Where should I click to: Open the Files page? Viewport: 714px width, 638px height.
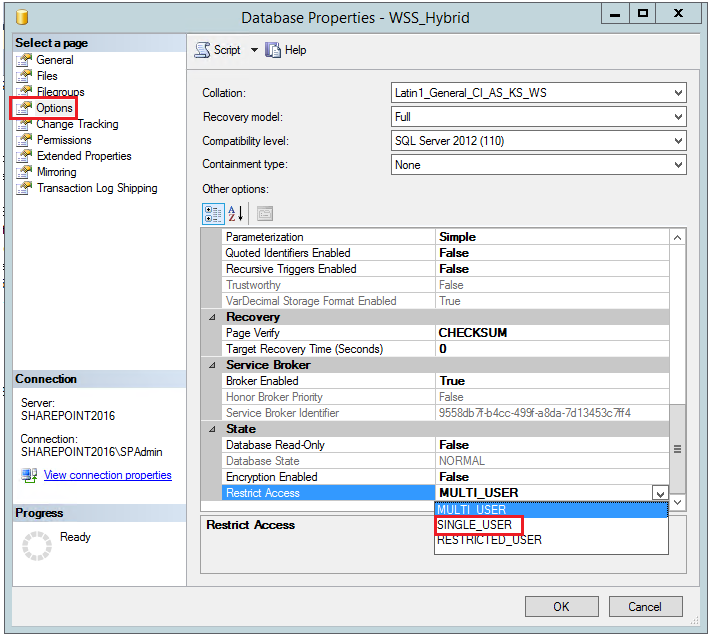click(x=47, y=76)
